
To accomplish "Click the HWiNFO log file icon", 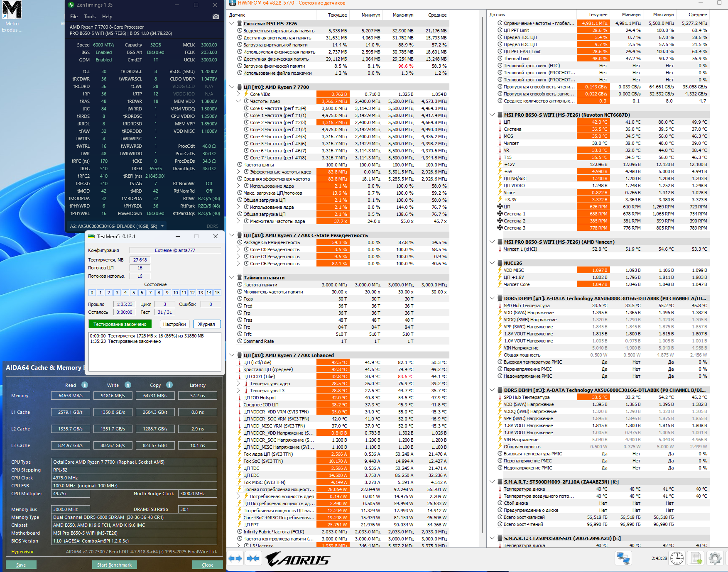I will point(696,558).
